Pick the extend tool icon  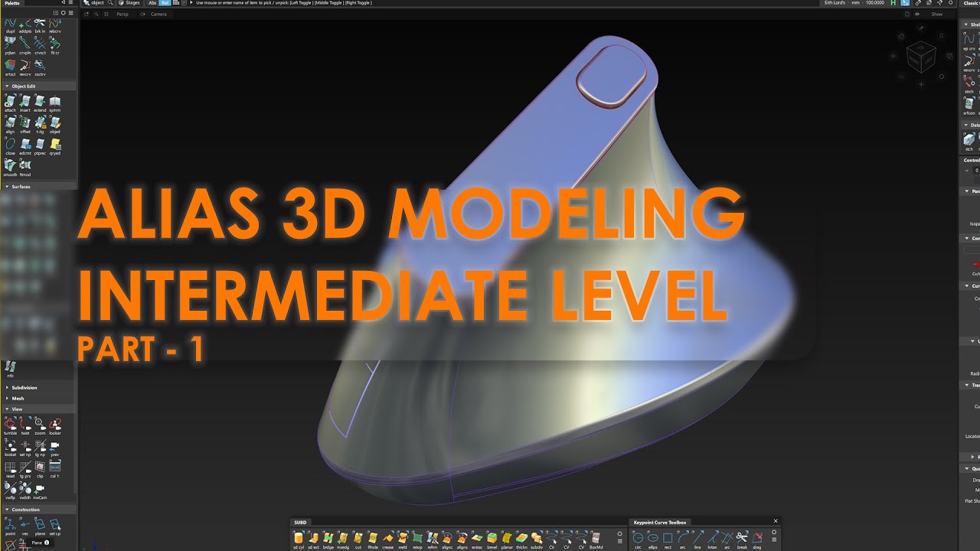pos(40,103)
